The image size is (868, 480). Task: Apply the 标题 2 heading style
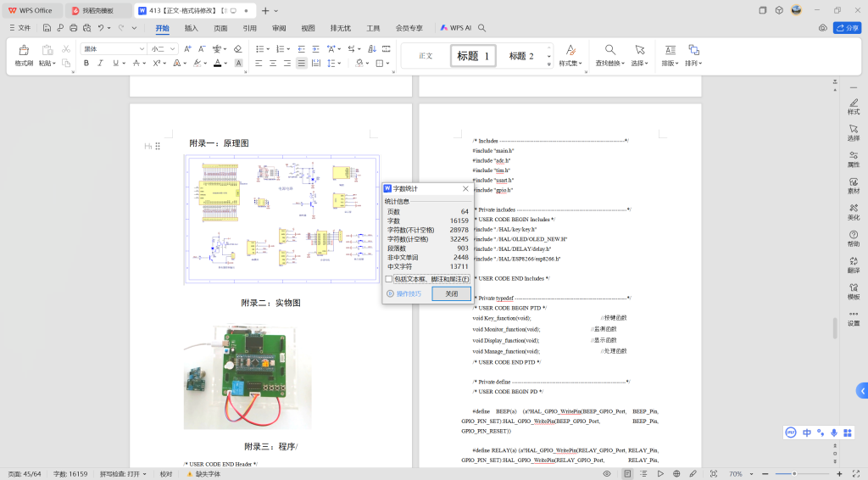pos(521,55)
